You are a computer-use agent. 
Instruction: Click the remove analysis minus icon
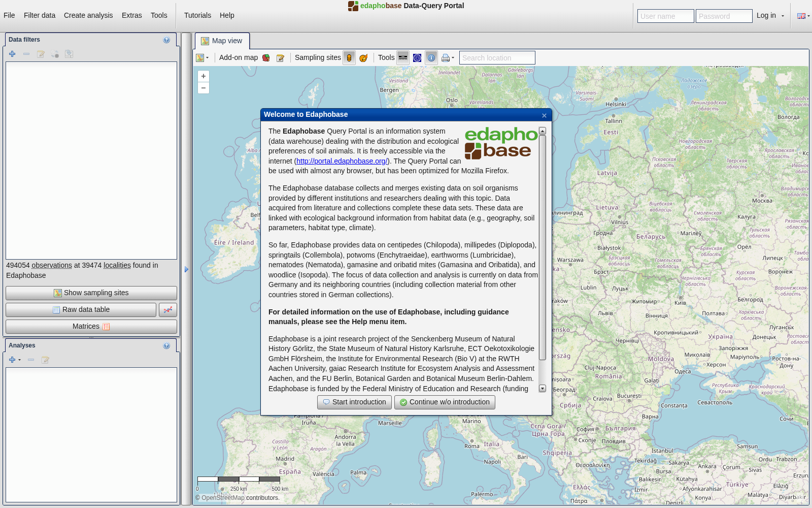(x=31, y=360)
